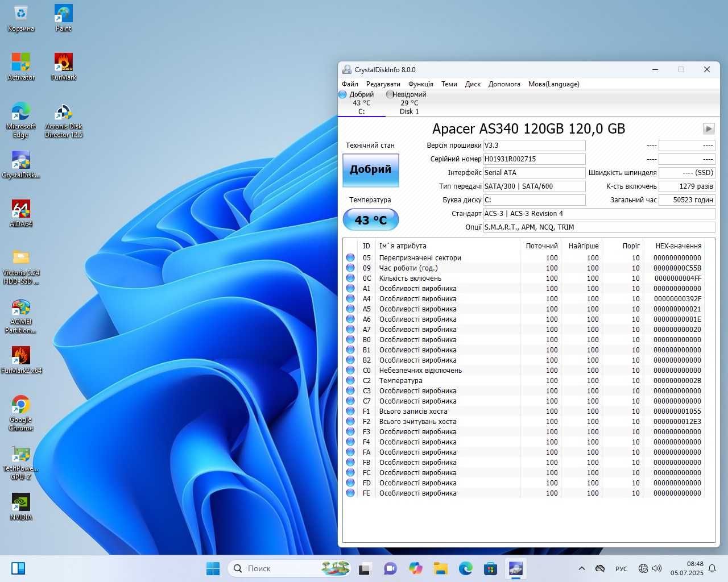Click the firmware version field V3.3
Screen dimensions: 728x582
pyautogui.click(x=534, y=145)
